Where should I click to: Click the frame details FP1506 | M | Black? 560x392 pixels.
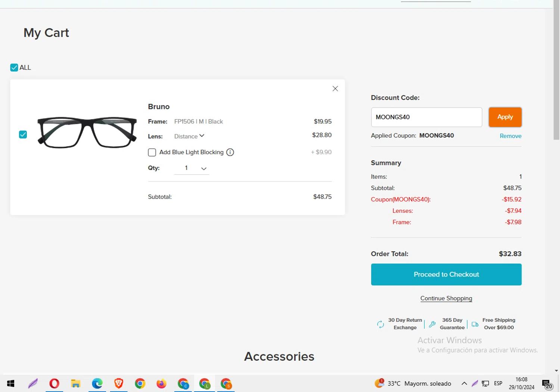199,122
